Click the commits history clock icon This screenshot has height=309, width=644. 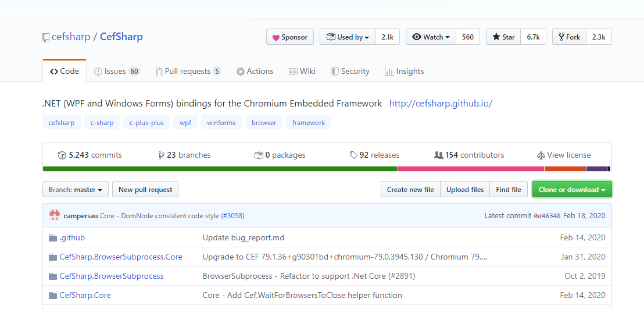62,155
